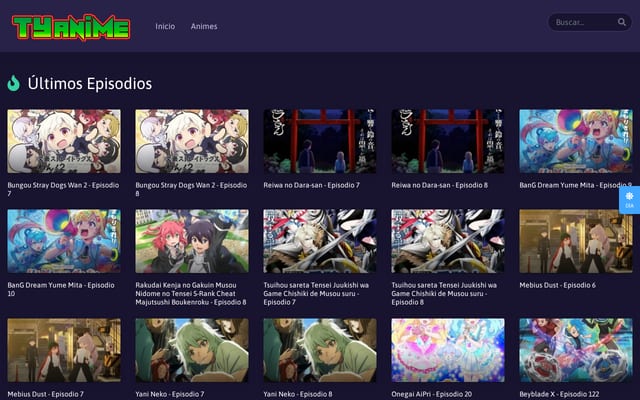Open Onegai AiPri Episodio 20 thumbnail
Viewport: 640px width, 400px height.
tap(448, 350)
